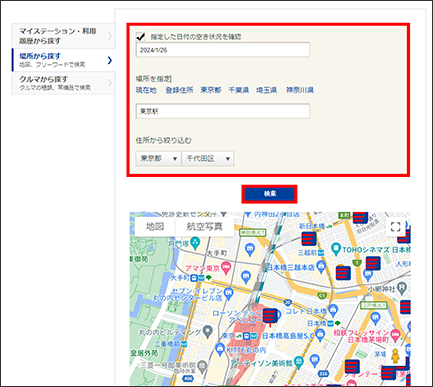The width and height of the screenshot is (433, 387).
Task: Click the 丸の内ビルディング gray pin
Action: (208, 331)
